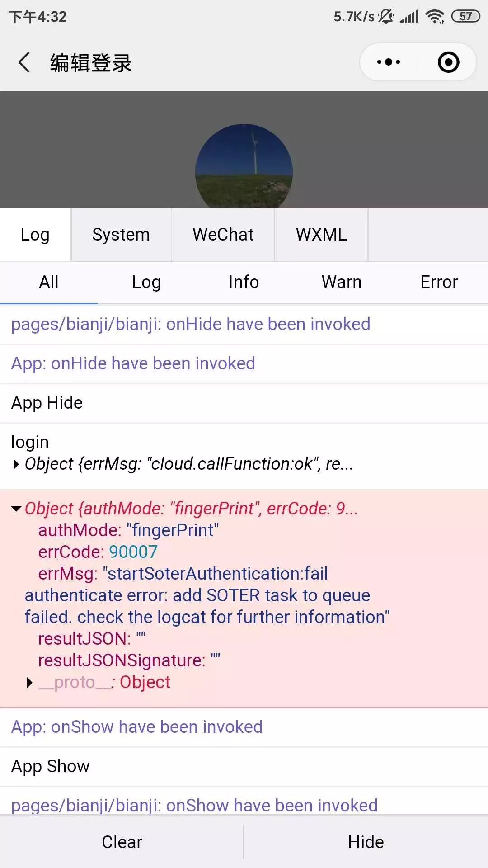Viewport: 488px width, 868px height.
Task: Filter logs by Error
Action: coord(439,282)
